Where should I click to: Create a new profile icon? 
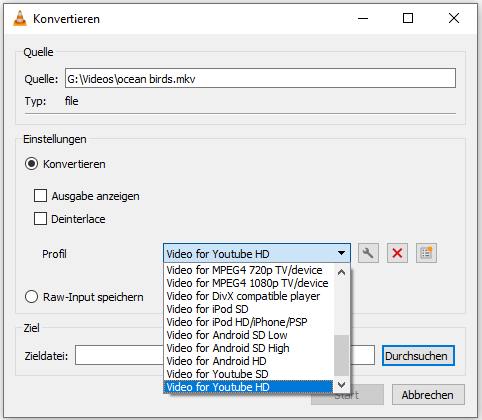(426, 253)
